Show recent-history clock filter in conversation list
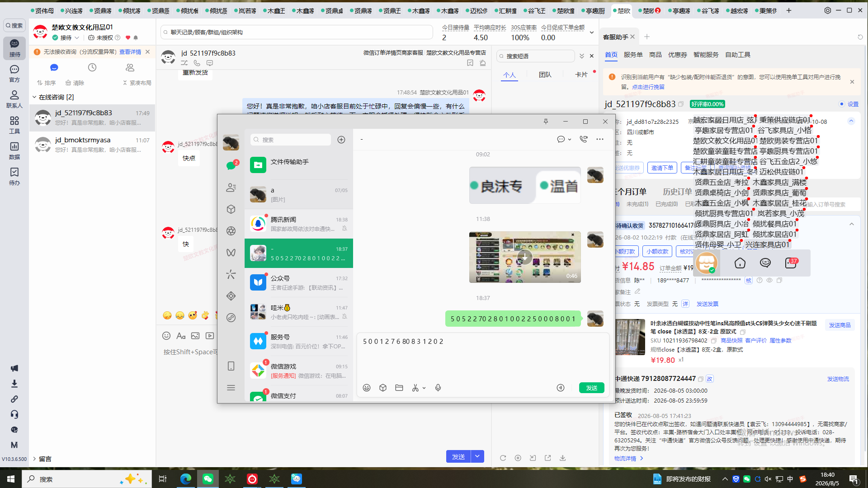The image size is (868, 488). click(x=92, y=67)
